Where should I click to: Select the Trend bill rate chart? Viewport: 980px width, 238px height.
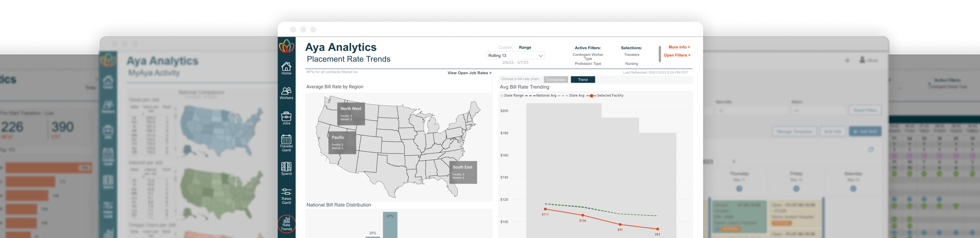pos(583,80)
